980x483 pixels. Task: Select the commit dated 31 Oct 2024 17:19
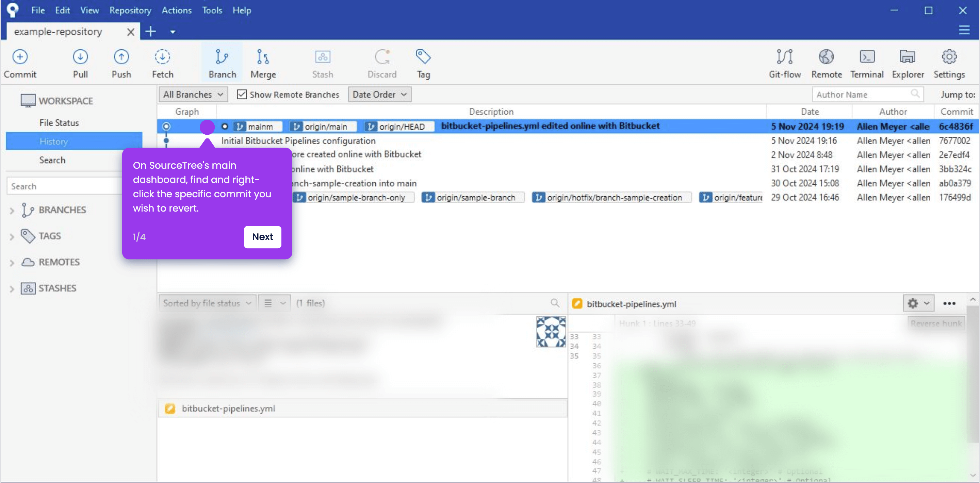pos(568,169)
